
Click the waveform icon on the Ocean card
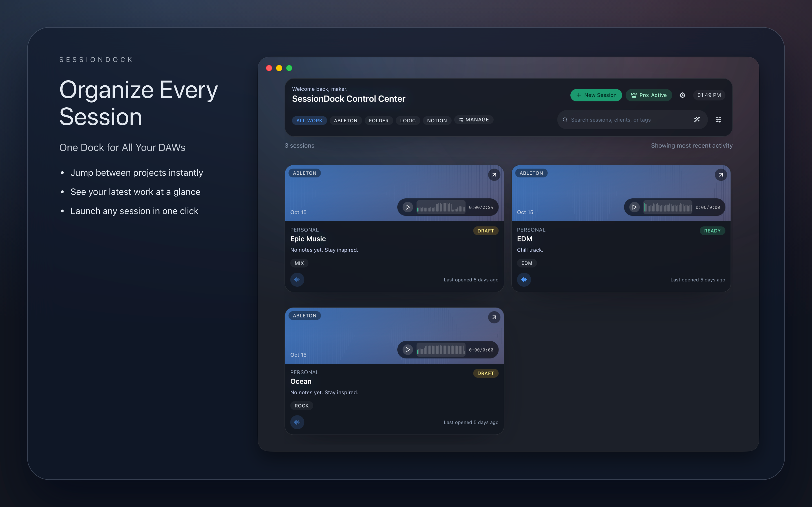coord(297,422)
